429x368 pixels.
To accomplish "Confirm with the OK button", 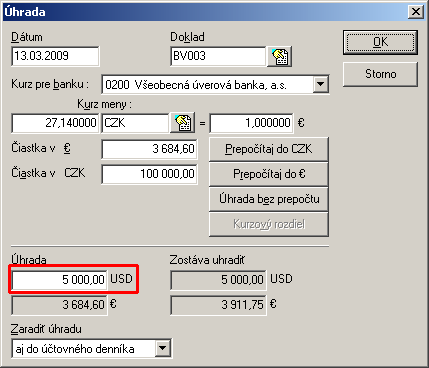I will [380, 43].
